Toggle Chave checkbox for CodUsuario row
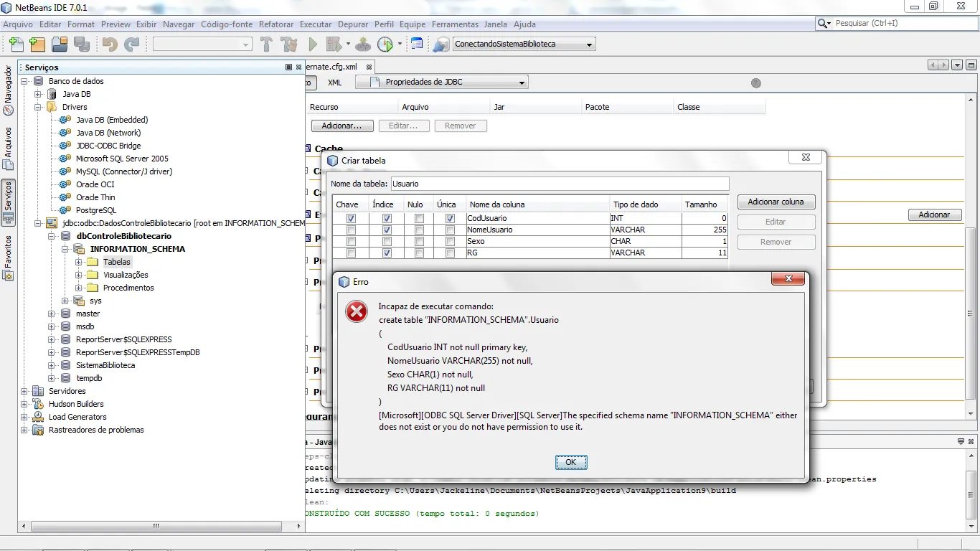 tap(351, 218)
